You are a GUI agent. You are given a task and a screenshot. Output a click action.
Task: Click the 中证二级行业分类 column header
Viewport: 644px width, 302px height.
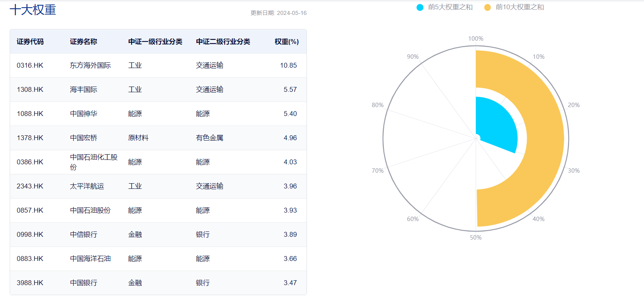(x=223, y=41)
